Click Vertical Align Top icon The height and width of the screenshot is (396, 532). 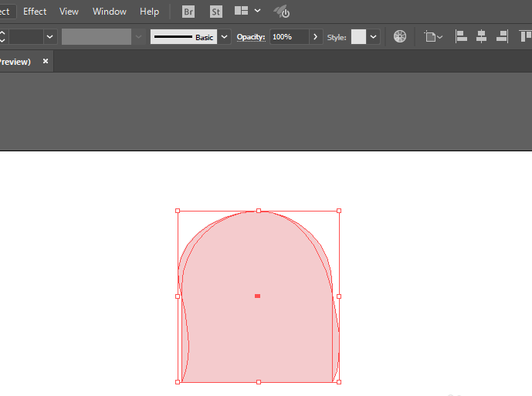click(525, 36)
